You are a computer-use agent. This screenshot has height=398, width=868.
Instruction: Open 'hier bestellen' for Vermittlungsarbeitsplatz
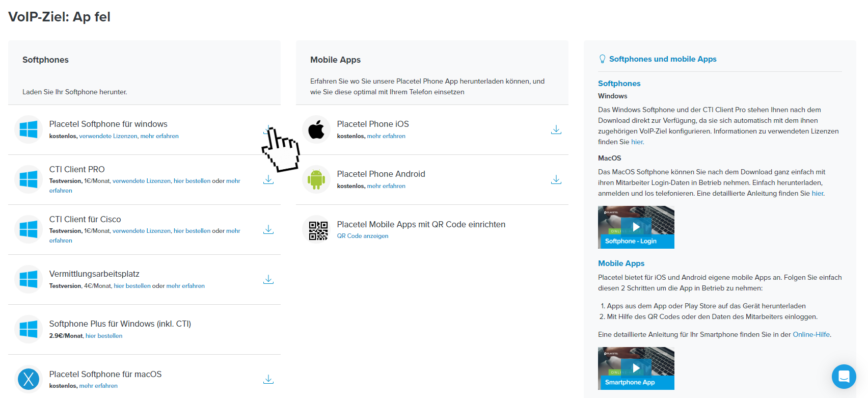click(132, 286)
